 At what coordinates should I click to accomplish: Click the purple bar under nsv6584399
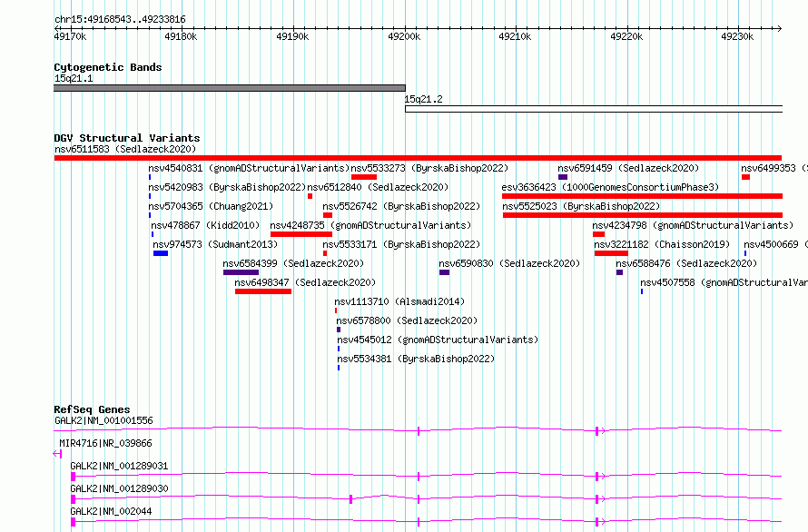tap(241, 272)
